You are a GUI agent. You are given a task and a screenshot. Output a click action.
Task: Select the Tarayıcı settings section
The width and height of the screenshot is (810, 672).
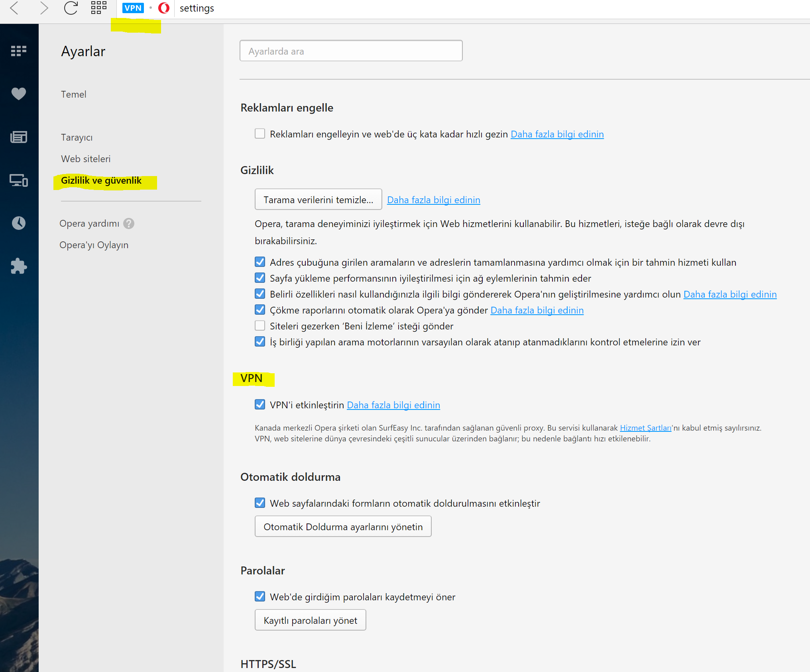(x=77, y=137)
